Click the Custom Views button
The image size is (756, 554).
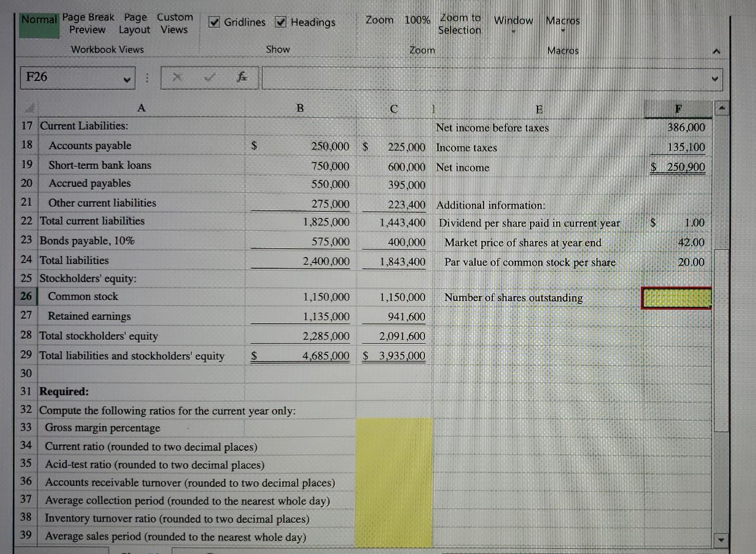(174, 24)
